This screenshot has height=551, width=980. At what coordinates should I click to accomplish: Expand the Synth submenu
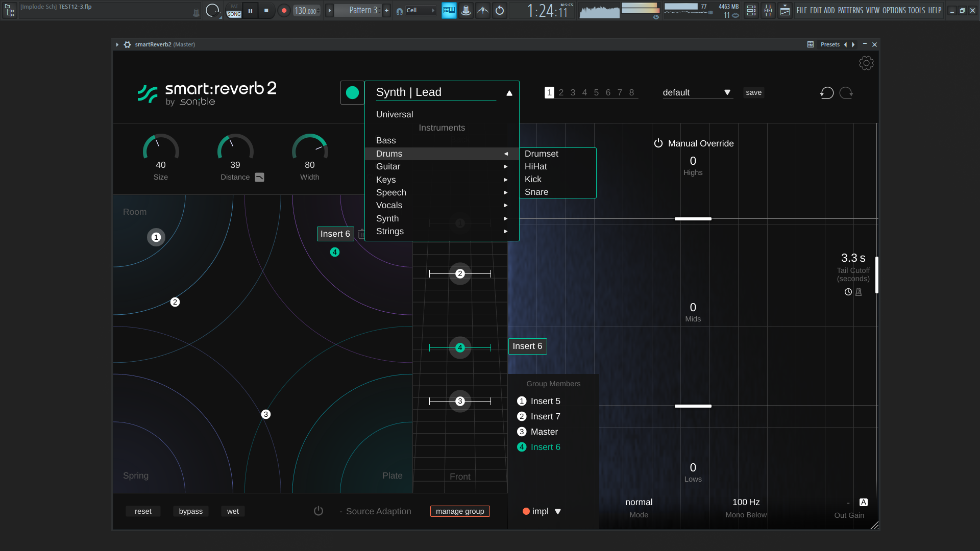pos(442,218)
